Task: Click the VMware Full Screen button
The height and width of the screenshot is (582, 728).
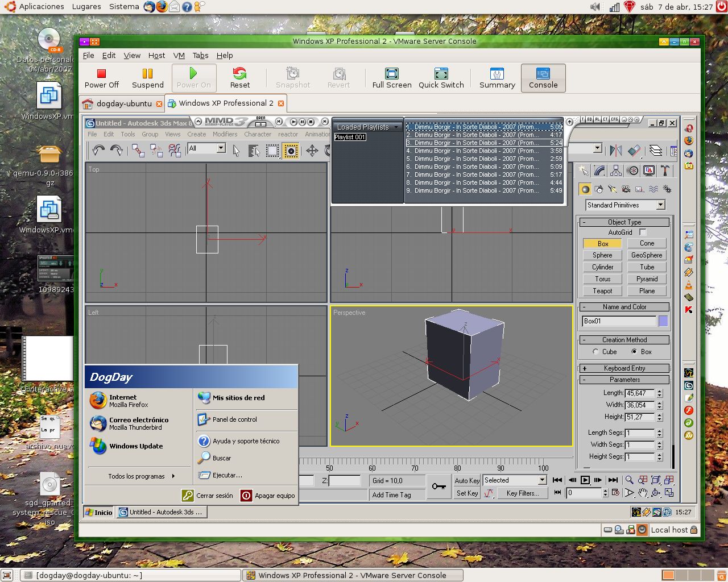Action: pos(392,78)
